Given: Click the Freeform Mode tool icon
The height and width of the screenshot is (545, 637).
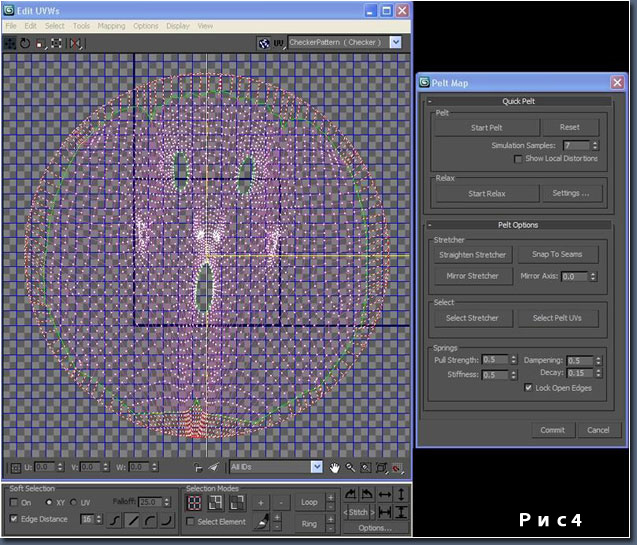Looking at the screenshot, I should (57, 43).
